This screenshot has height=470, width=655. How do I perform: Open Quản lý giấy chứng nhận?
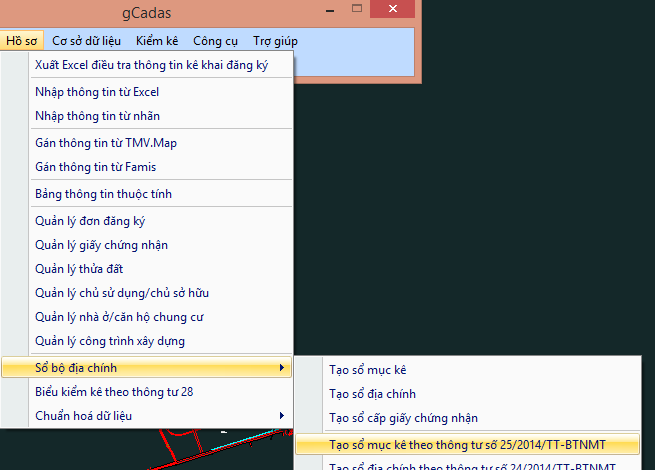tap(101, 245)
